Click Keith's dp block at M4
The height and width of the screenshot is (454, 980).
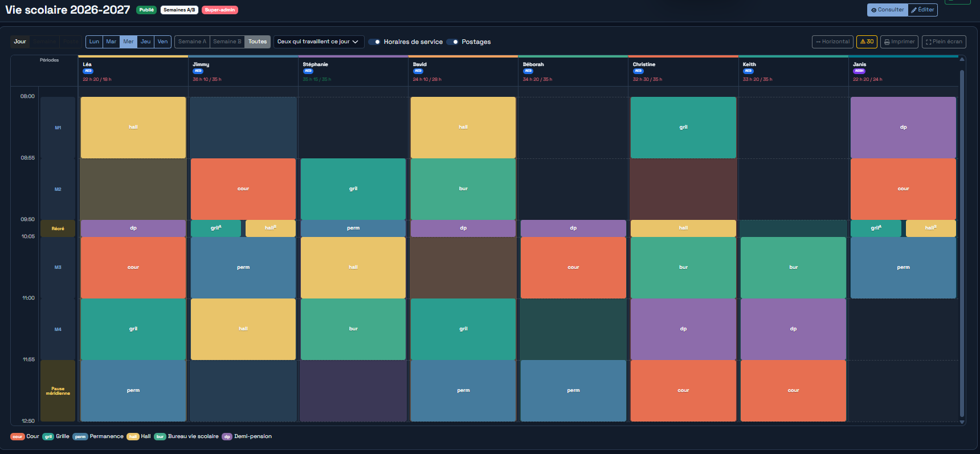pos(793,329)
